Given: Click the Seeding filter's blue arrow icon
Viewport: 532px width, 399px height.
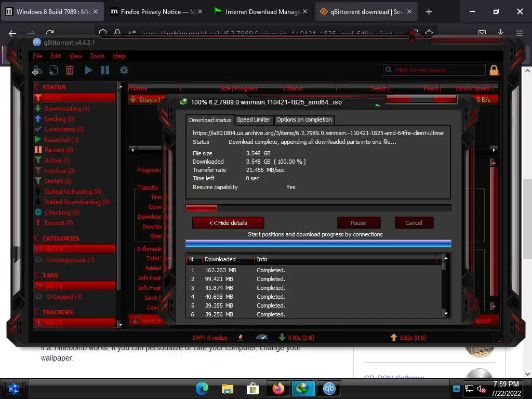Looking at the screenshot, I should click(38, 119).
